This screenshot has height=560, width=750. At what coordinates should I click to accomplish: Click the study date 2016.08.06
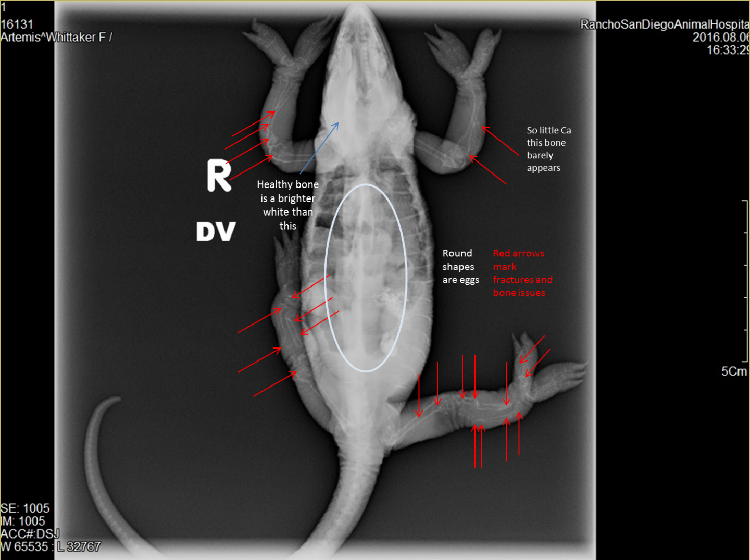tap(721, 38)
